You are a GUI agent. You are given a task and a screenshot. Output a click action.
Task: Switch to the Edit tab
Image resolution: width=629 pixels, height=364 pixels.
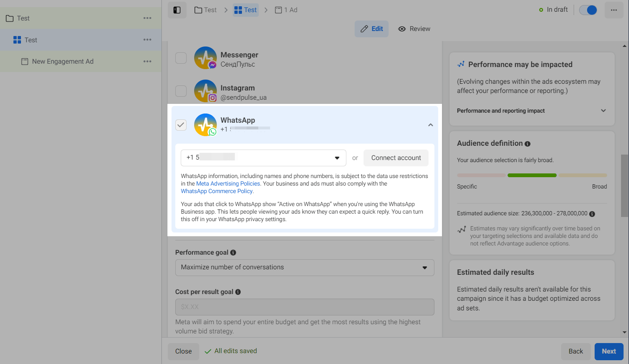coord(372,29)
